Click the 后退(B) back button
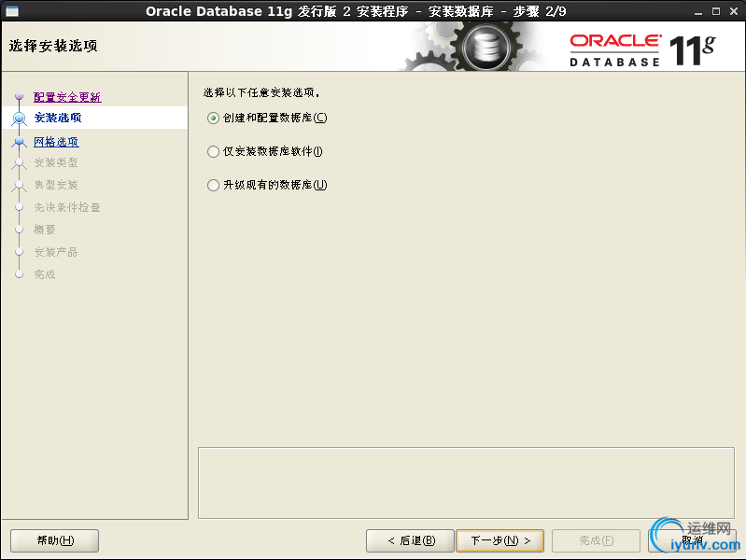 click(x=410, y=540)
